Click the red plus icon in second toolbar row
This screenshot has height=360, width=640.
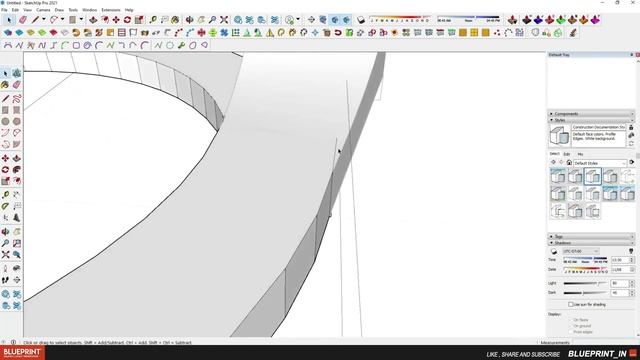[x=201, y=33]
